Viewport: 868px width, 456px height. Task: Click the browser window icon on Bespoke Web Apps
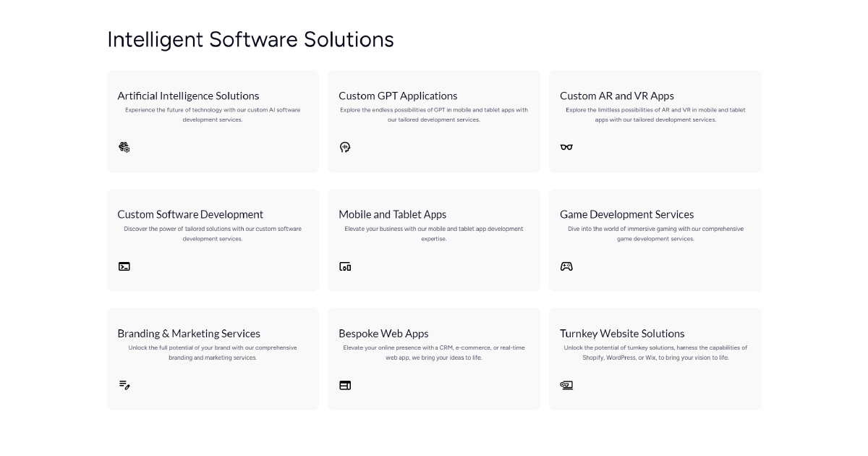345,384
